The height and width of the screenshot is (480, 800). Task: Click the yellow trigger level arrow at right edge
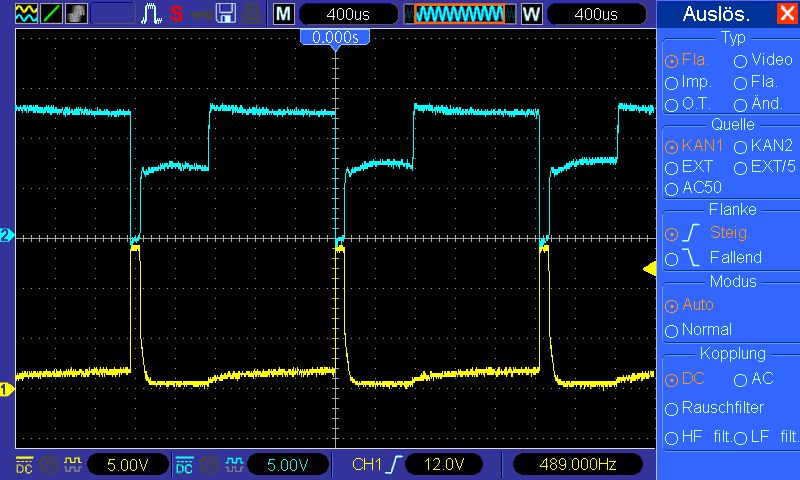(x=649, y=268)
